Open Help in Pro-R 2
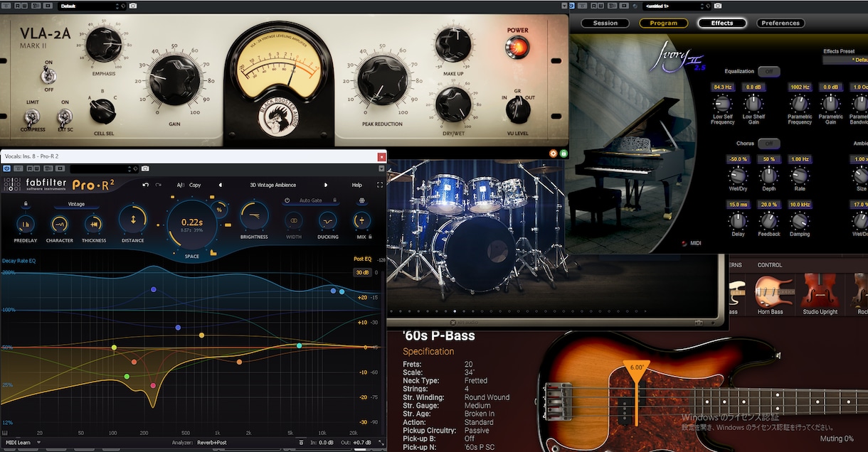 [357, 185]
